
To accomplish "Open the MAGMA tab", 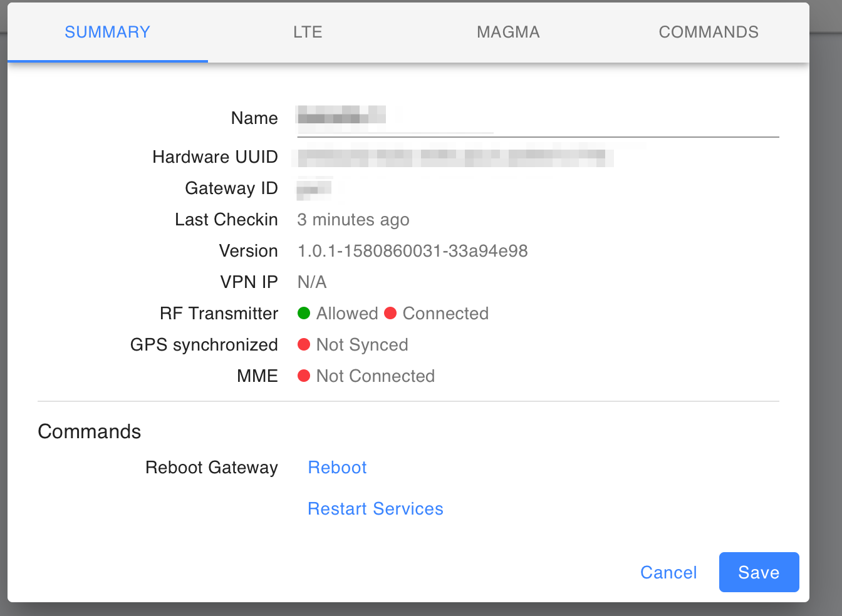I will pos(508,32).
